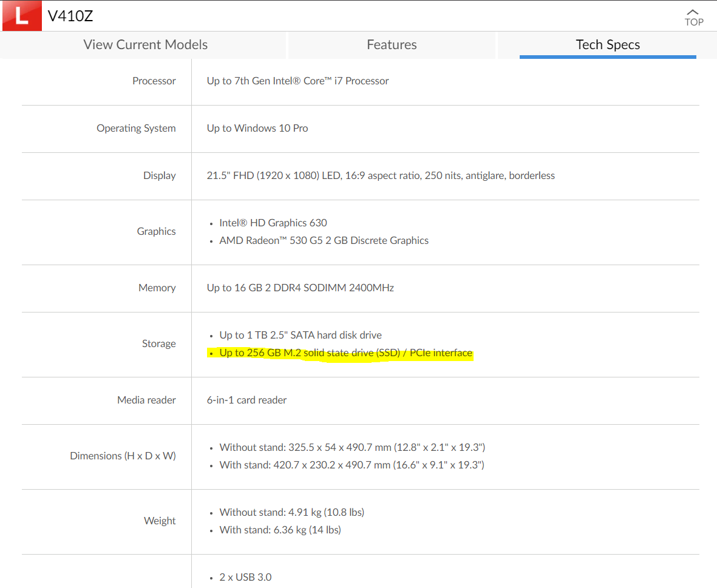717x588 pixels.
Task: Click the highlighted 256 GB M.2 SSD line
Action: pyautogui.click(x=345, y=353)
